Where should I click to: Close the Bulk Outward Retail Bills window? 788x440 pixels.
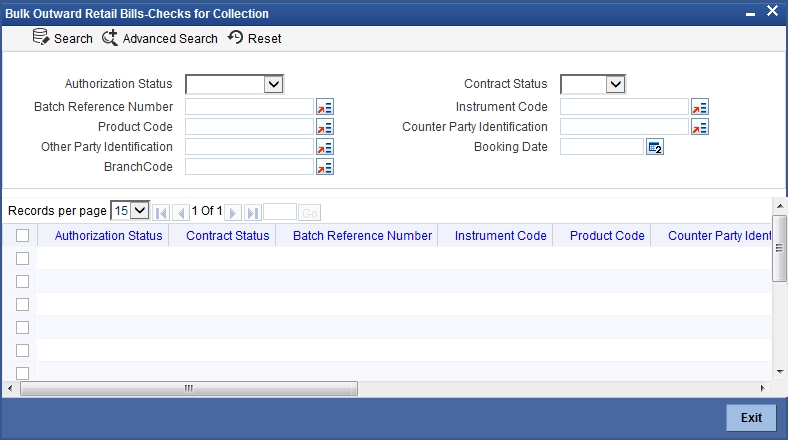pos(772,11)
